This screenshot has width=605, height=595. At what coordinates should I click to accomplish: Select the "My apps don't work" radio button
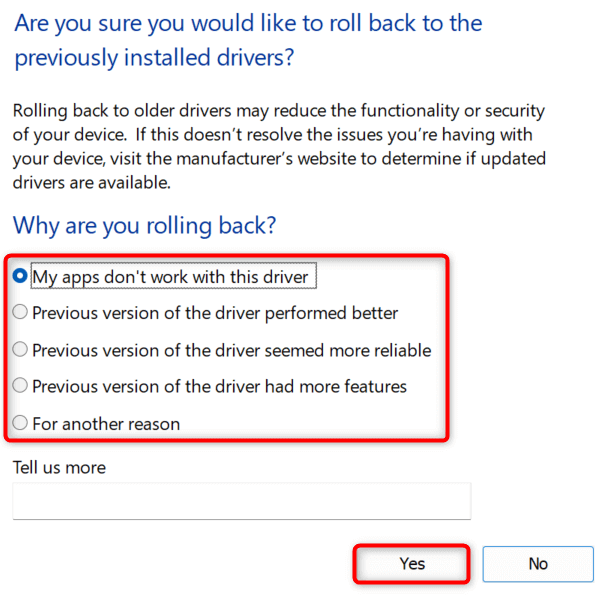coord(20,276)
